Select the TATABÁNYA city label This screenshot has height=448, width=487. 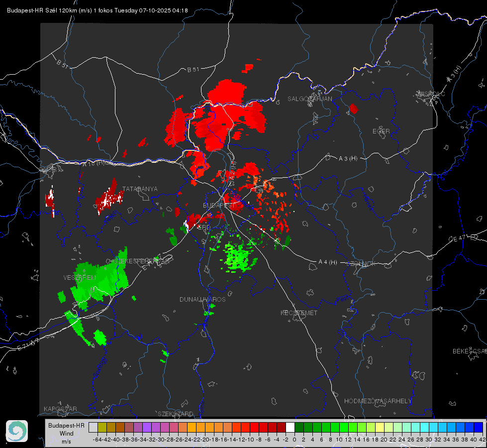[x=140, y=189]
